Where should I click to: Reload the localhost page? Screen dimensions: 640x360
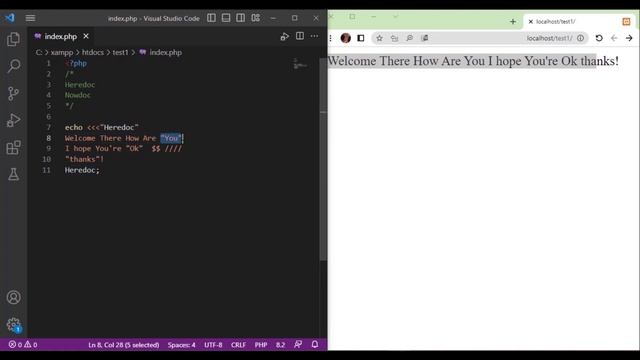[599, 38]
